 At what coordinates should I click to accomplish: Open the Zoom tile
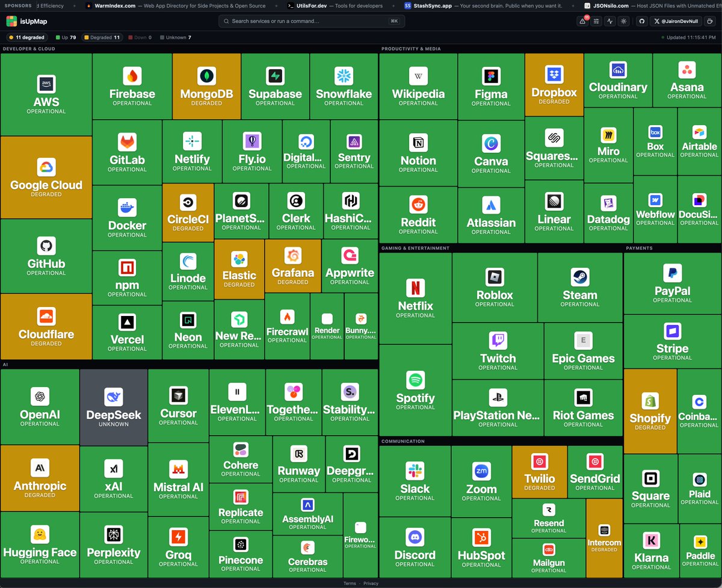[x=481, y=481]
